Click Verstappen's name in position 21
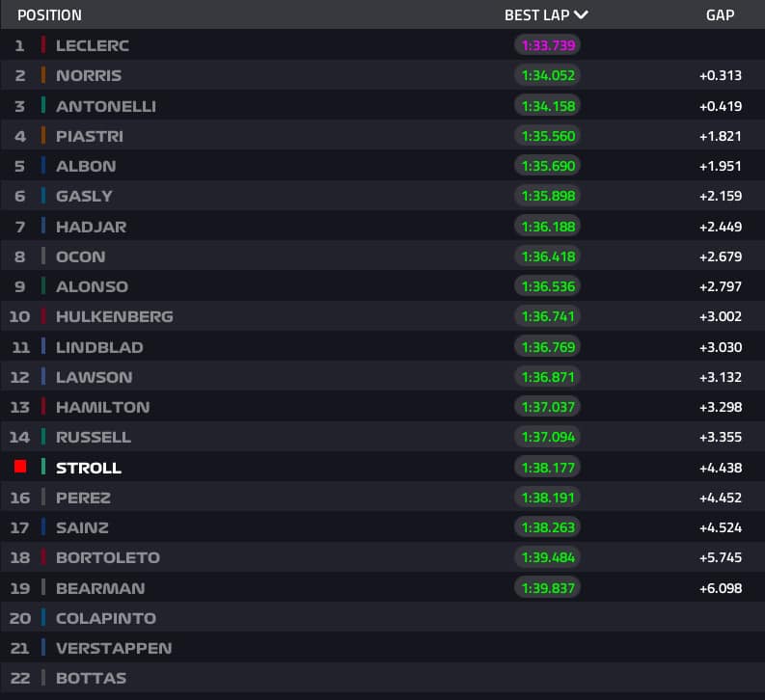This screenshot has width=765, height=700. click(113, 648)
